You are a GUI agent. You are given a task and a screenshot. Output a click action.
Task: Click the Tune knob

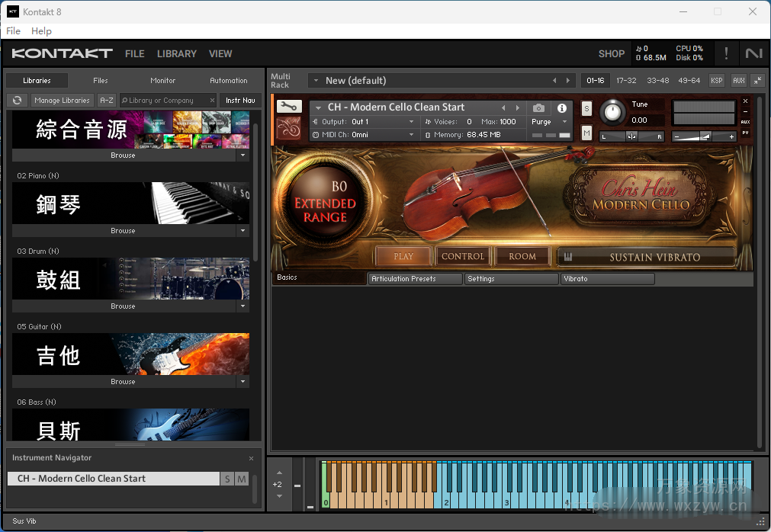(612, 113)
